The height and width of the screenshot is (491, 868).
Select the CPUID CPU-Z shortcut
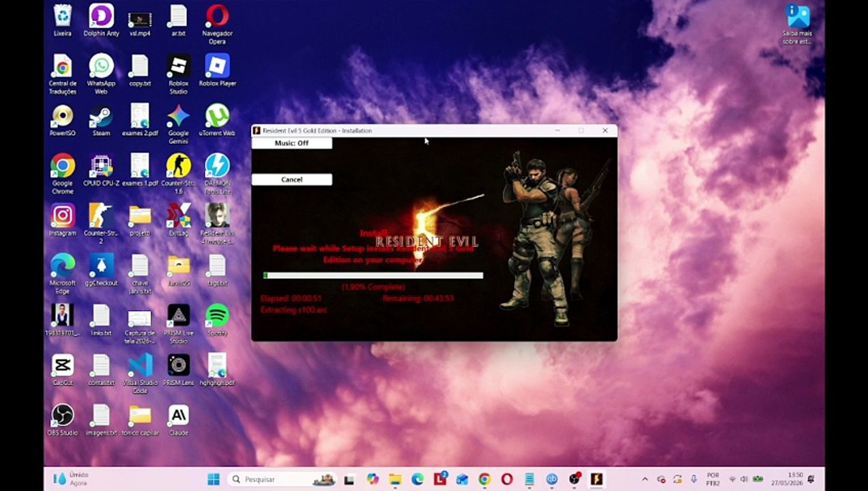(101, 170)
